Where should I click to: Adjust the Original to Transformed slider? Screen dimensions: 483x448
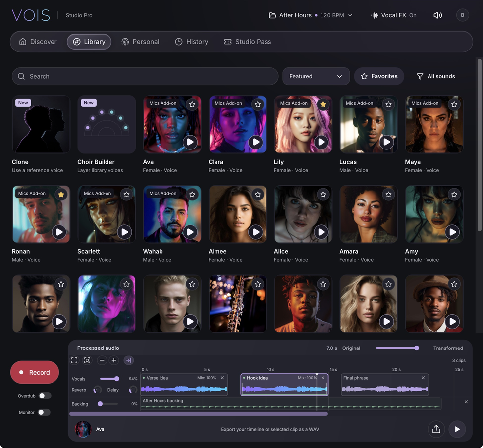pos(397,348)
